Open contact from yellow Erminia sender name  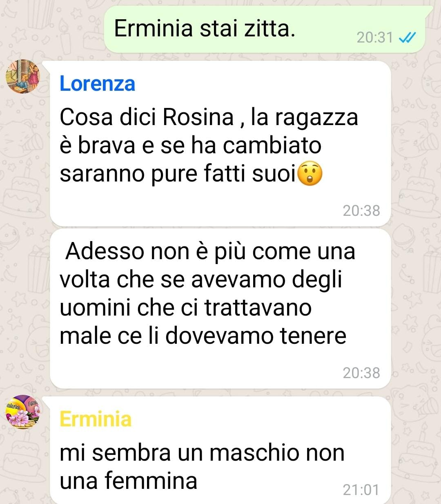[x=96, y=419]
